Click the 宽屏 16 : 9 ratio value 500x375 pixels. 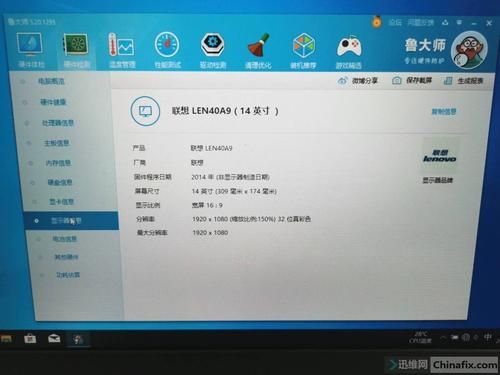coord(207,205)
